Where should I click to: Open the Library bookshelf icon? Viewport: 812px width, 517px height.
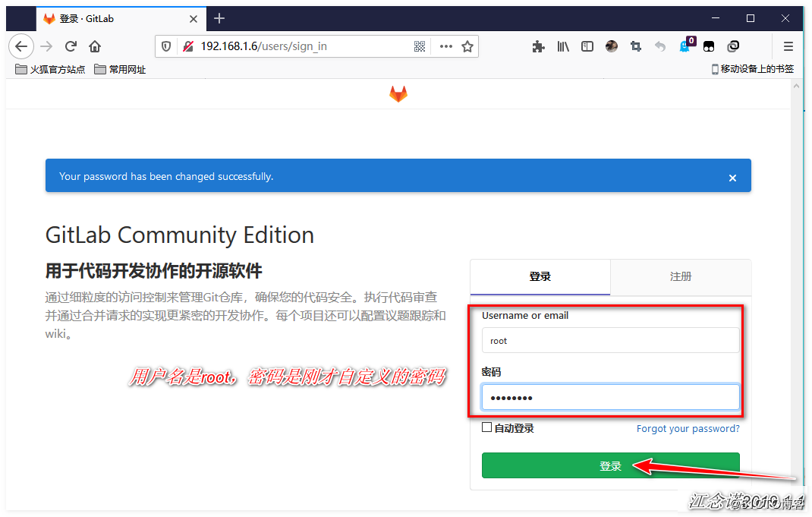pyautogui.click(x=563, y=46)
